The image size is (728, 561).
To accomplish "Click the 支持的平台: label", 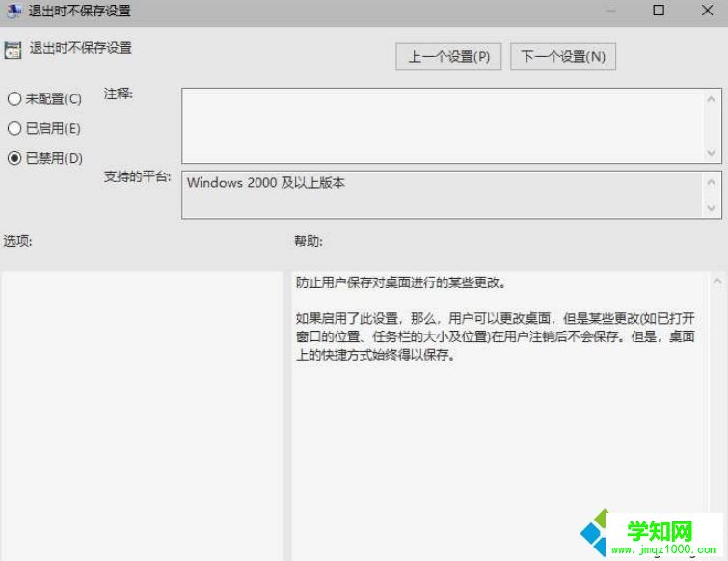I will click(138, 176).
